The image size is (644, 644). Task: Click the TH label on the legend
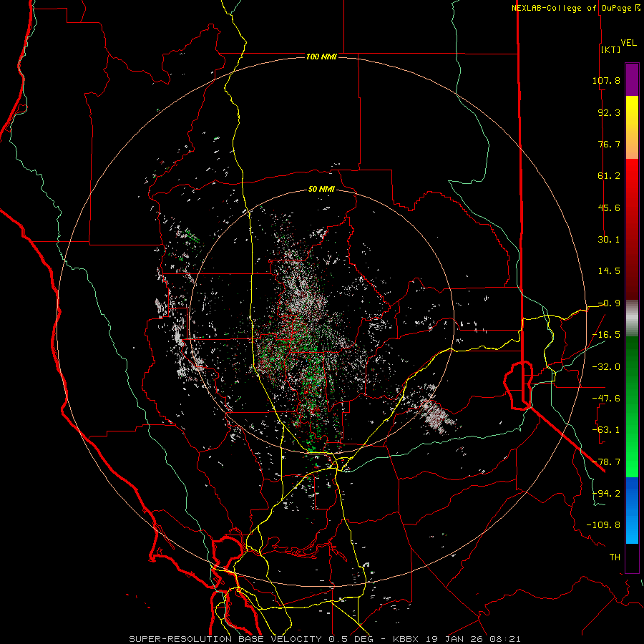point(615,557)
